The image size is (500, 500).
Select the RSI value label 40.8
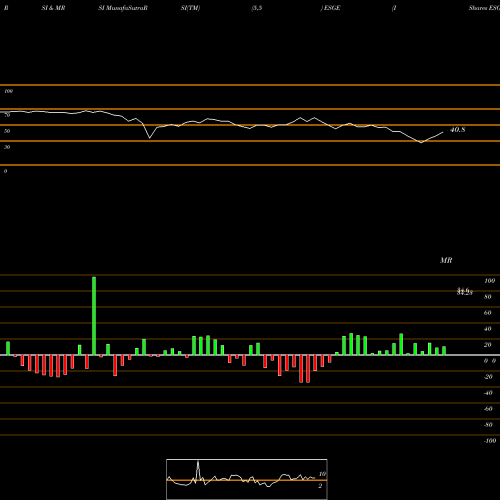pos(457,130)
